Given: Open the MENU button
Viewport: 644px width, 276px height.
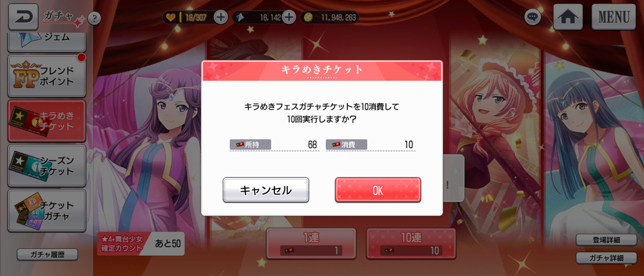Looking at the screenshot, I should 614,17.
